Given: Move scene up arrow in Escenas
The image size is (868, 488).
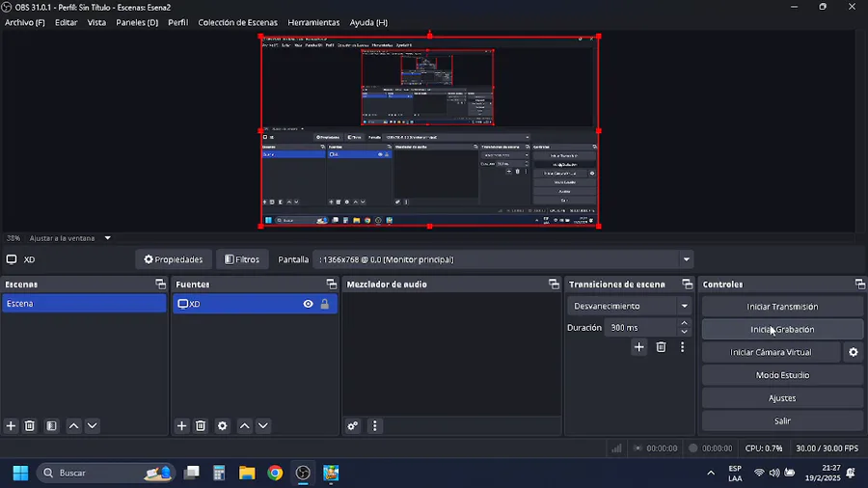Looking at the screenshot, I should click(x=73, y=425).
